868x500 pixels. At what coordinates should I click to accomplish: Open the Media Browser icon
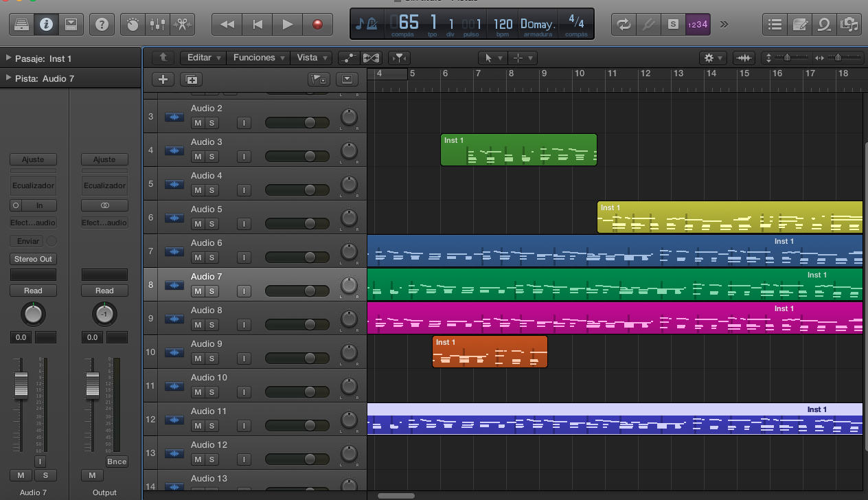[849, 25]
